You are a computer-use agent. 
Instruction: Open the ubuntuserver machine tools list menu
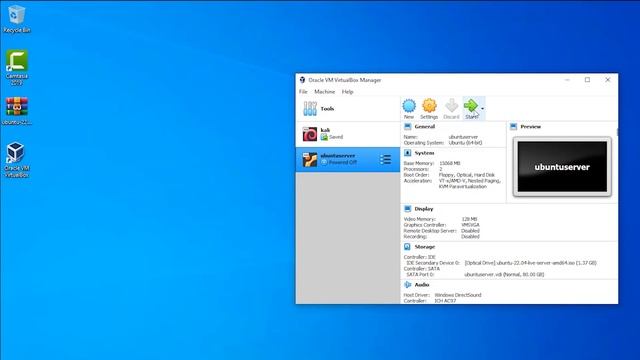pos(385,160)
